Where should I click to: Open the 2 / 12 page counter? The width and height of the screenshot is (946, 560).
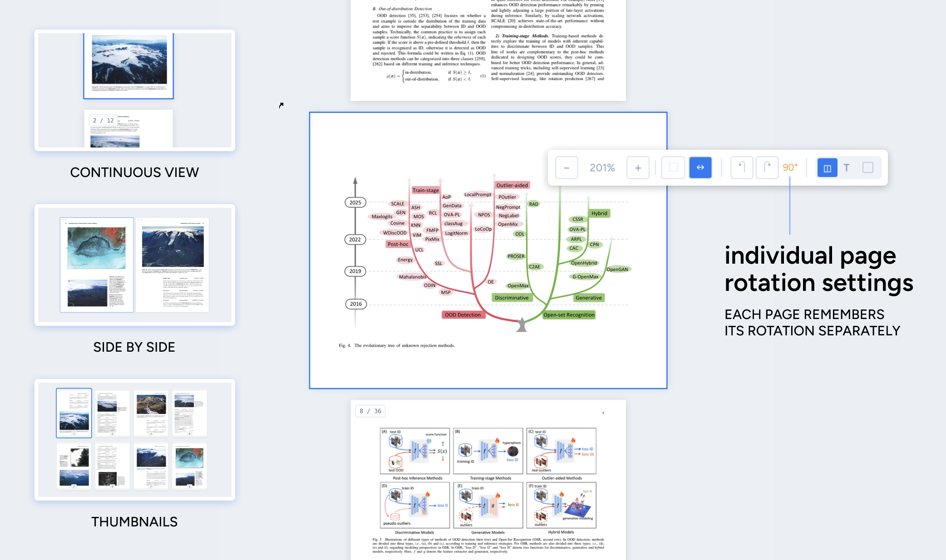tap(103, 121)
